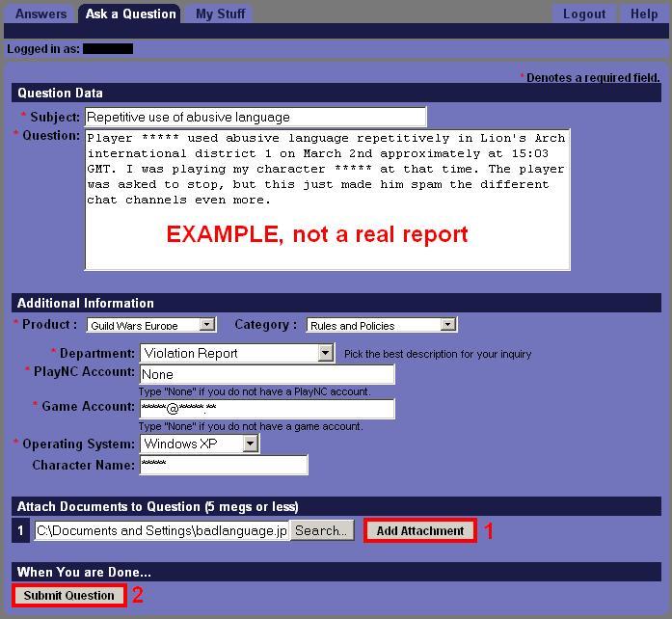Click the attachment file path field

(162, 530)
